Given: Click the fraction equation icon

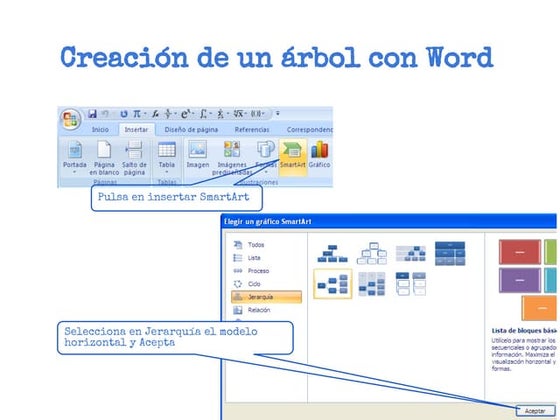Looking at the screenshot, I should pyautogui.click(x=168, y=114).
